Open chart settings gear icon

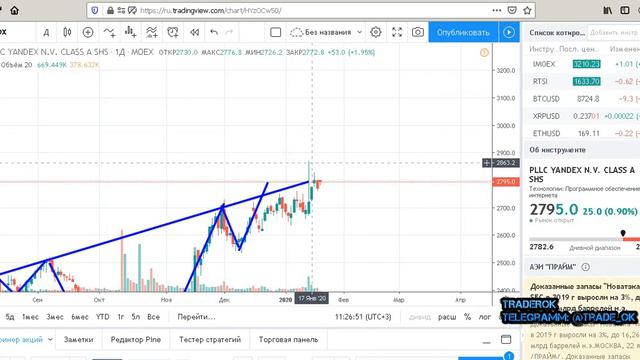click(376, 32)
